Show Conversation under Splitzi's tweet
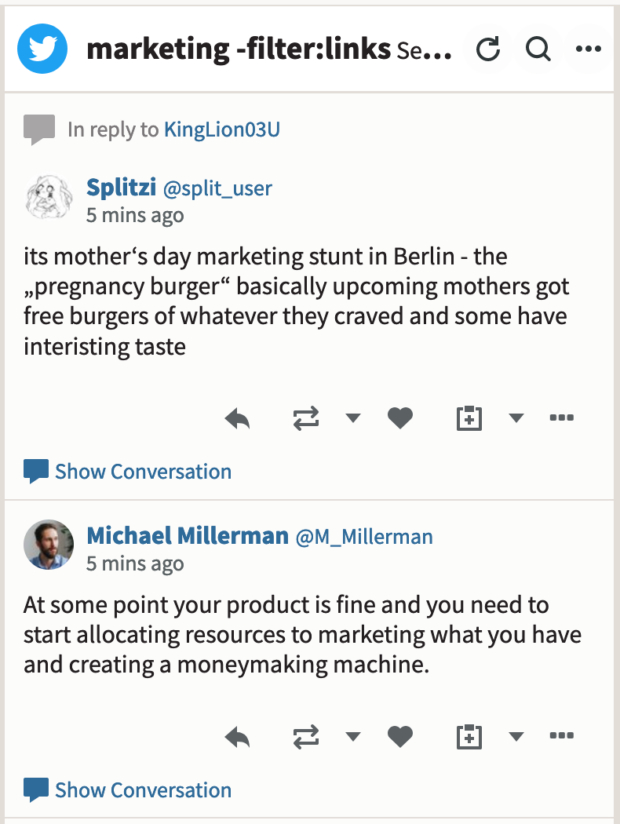 [142, 471]
